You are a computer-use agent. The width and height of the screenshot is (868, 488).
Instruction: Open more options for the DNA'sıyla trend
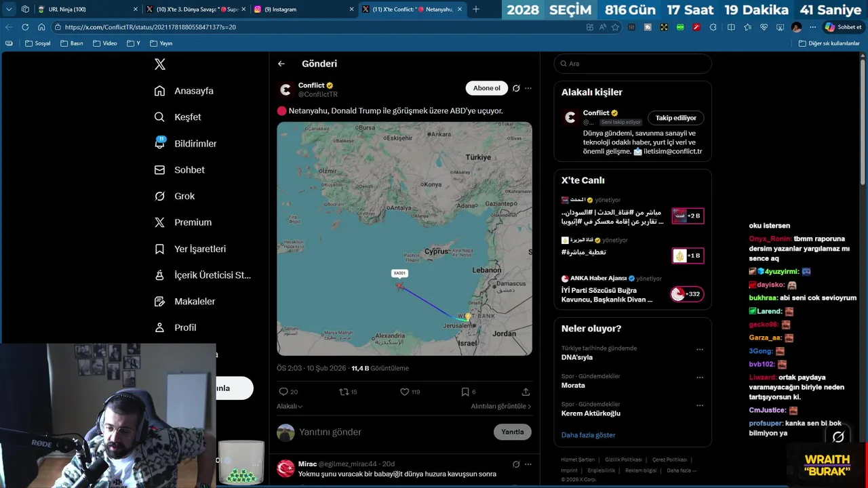coord(700,350)
